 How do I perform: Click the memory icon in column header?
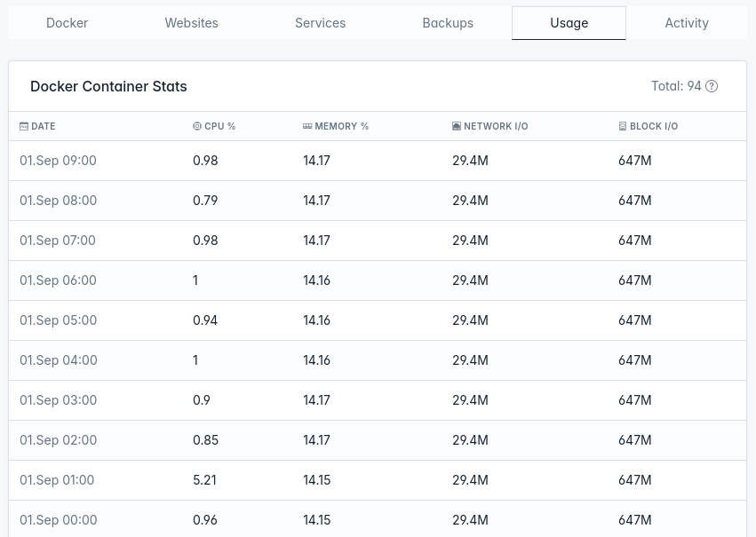[307, 126]
